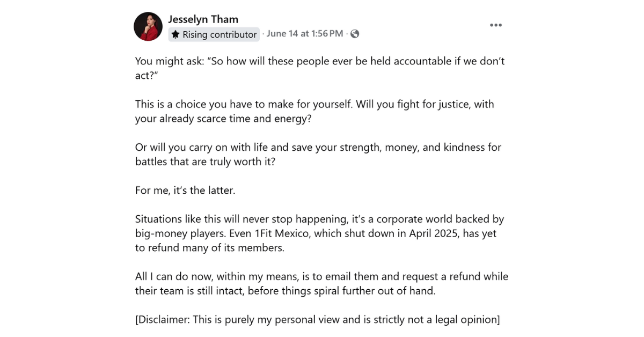
Task: Click the paragraph starting "Or will you carry on"
Action: [x=318, y=154]
